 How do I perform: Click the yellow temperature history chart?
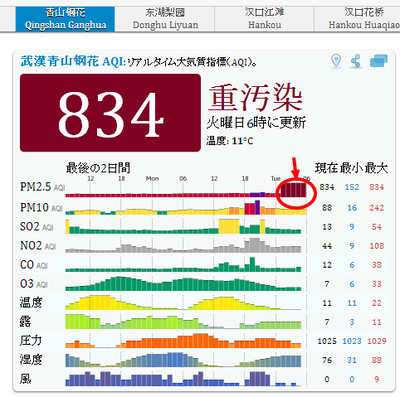(x=183, y=302)
